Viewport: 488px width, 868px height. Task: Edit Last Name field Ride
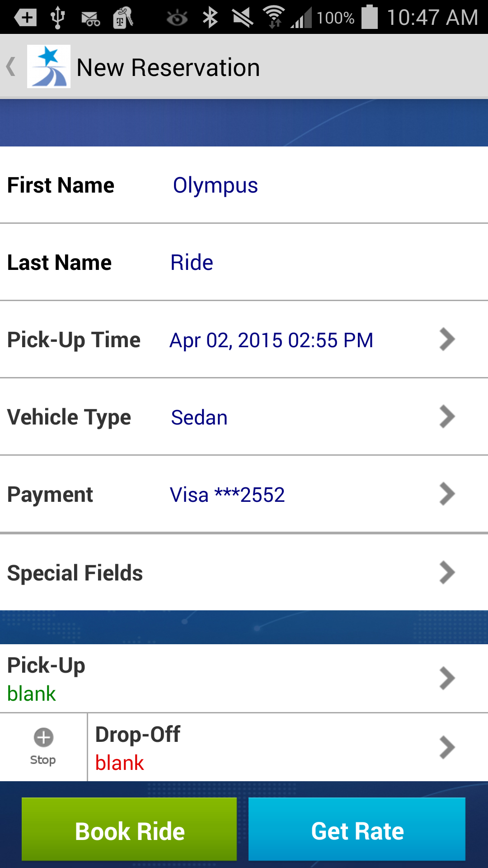click(192, 263)
